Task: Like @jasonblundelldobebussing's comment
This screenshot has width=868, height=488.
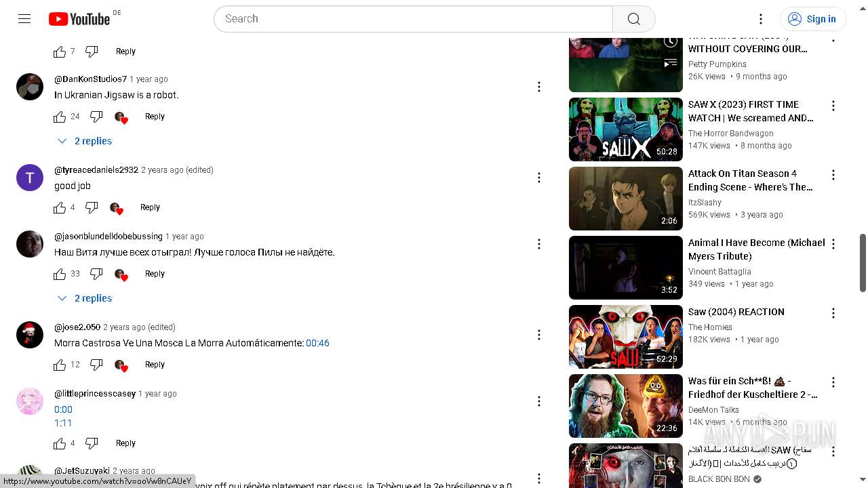Action: pyautogui.click(x=60, y=274)
